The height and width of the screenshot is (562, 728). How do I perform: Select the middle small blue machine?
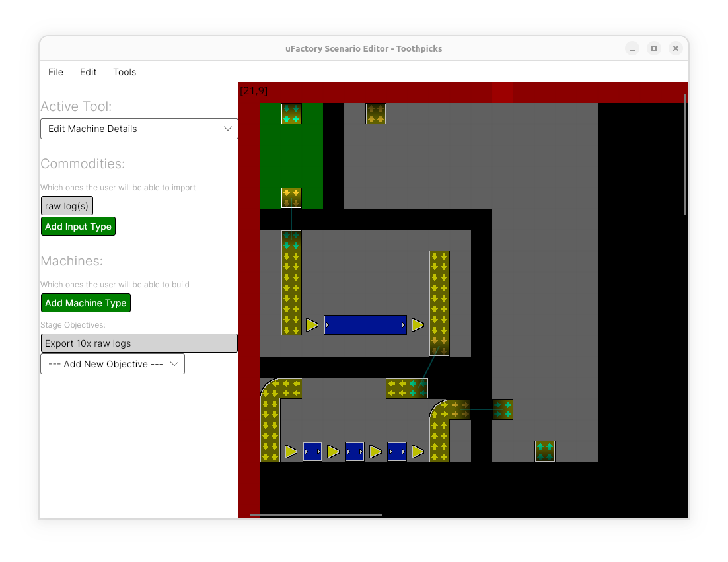point(355,452)
